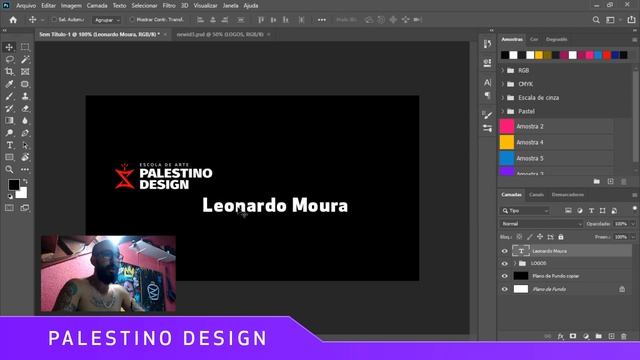Screen dimensions: 640x360
Task: Hide the Plano de Fundo layer
Action: tap(504, 289)
